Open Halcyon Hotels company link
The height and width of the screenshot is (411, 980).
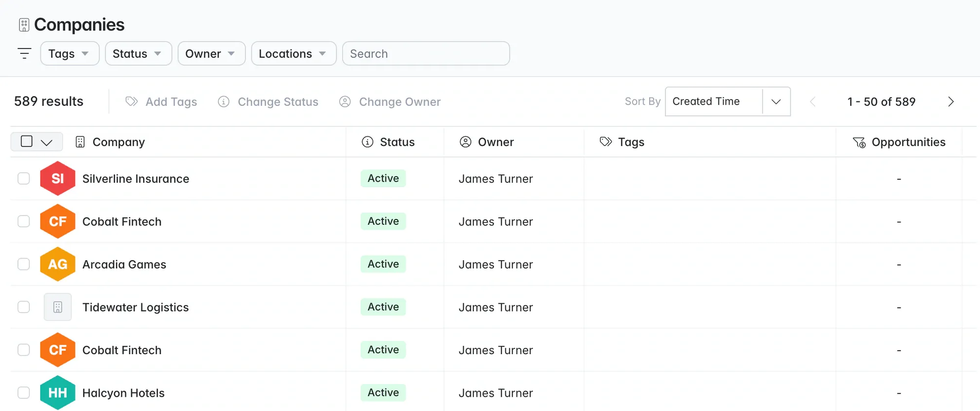point(123,393)
